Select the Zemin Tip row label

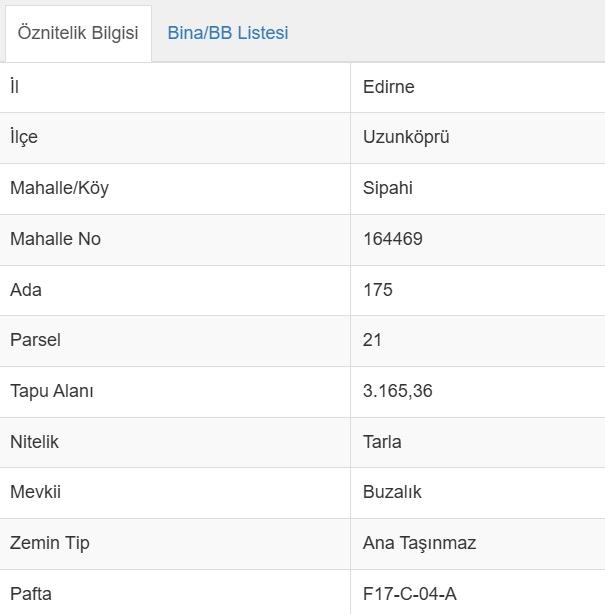point(49,543)
